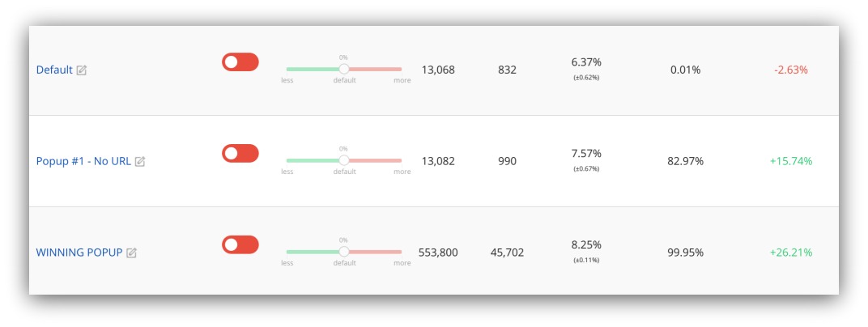
Task: Click the edit icon next to Default
Action: (81, 70)
